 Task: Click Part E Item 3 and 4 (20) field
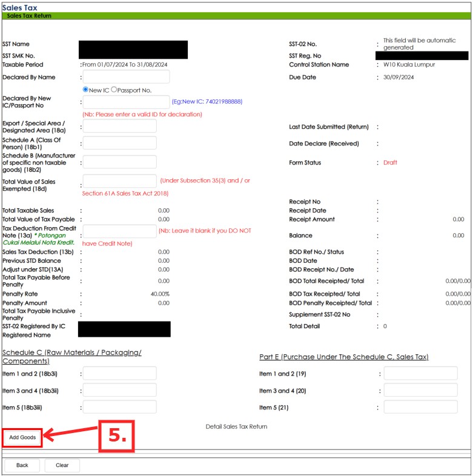point(420,390)
